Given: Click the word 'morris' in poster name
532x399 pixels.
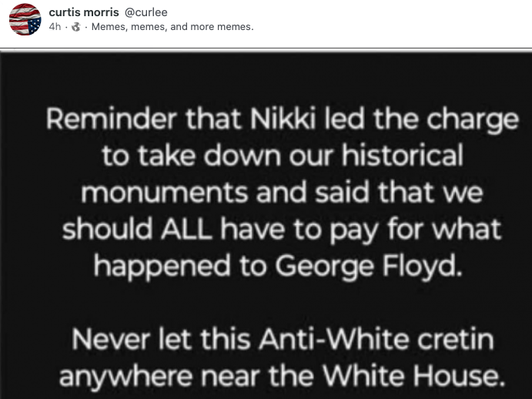Looking at the screenshot, I should pos(101,12).
